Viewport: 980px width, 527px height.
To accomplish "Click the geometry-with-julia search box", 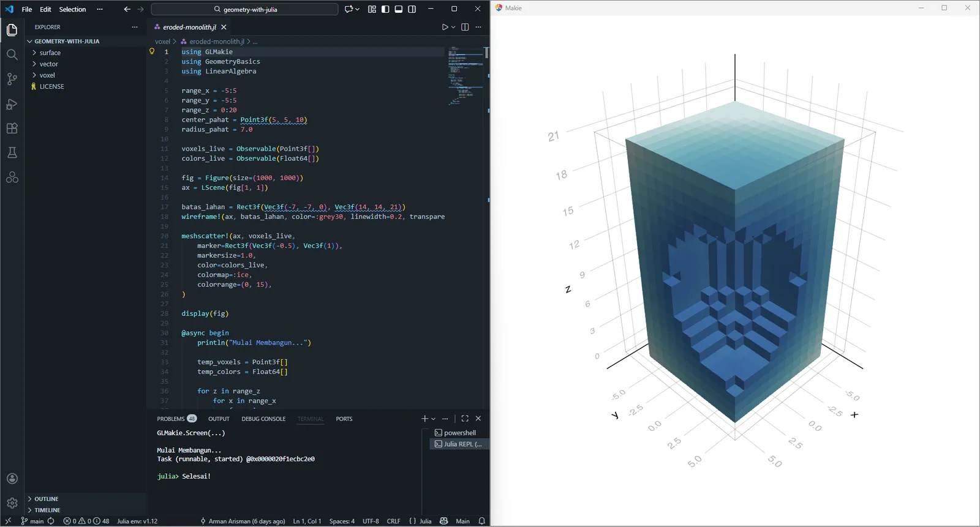I will (x=244, y=9).
